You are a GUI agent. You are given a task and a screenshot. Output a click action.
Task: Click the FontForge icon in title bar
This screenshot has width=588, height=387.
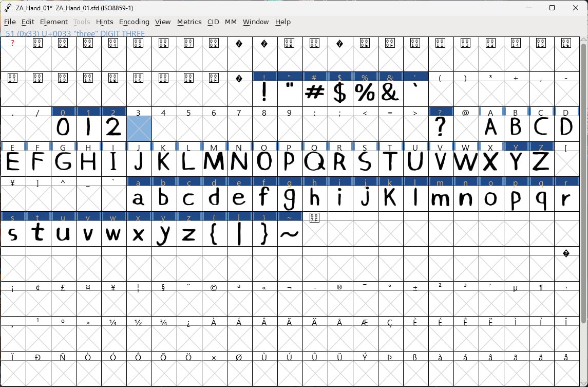[8, 8]
